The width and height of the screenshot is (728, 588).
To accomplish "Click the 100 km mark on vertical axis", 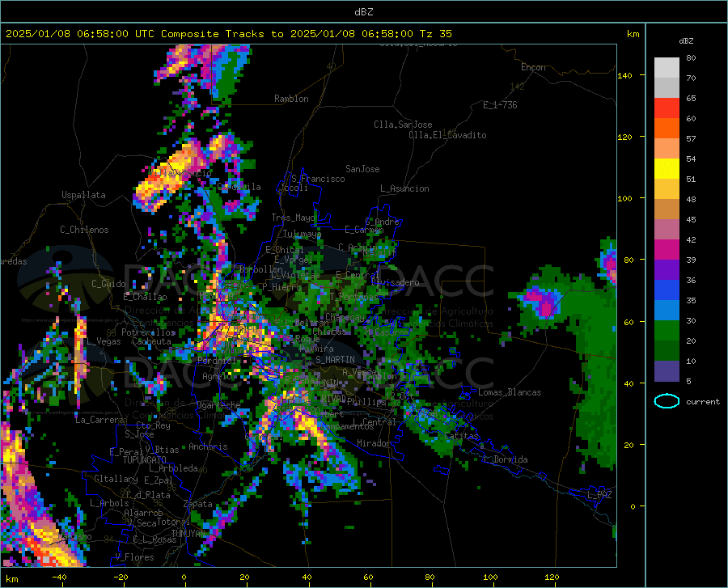I will [624, 199].
